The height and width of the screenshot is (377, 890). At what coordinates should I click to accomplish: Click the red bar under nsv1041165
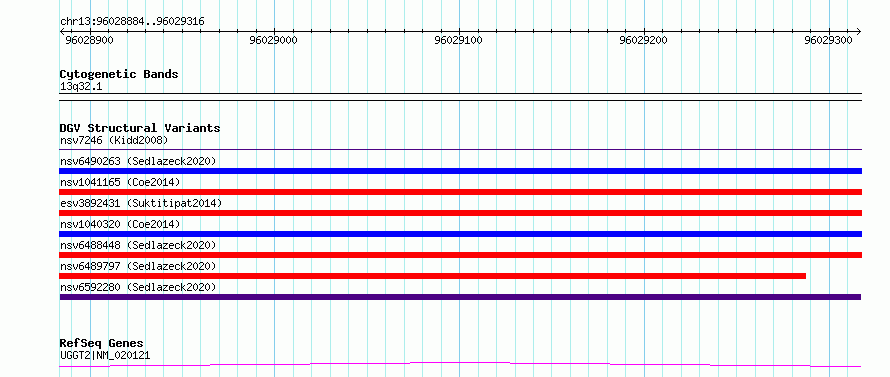(x=461, y=192)
